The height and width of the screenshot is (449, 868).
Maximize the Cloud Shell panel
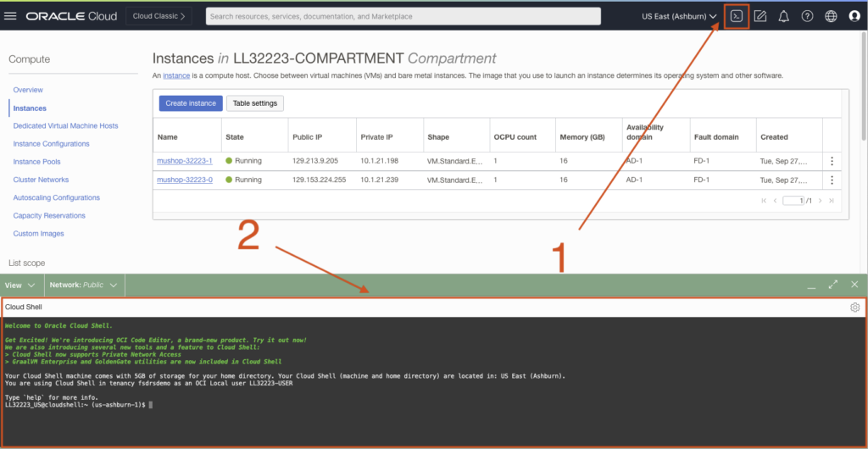[832, 285]
